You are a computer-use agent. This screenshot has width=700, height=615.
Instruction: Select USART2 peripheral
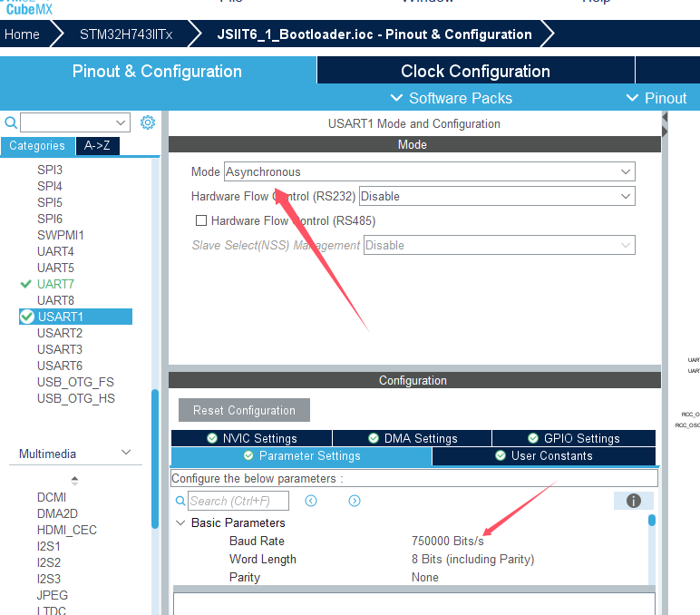(x=60, y=333)
